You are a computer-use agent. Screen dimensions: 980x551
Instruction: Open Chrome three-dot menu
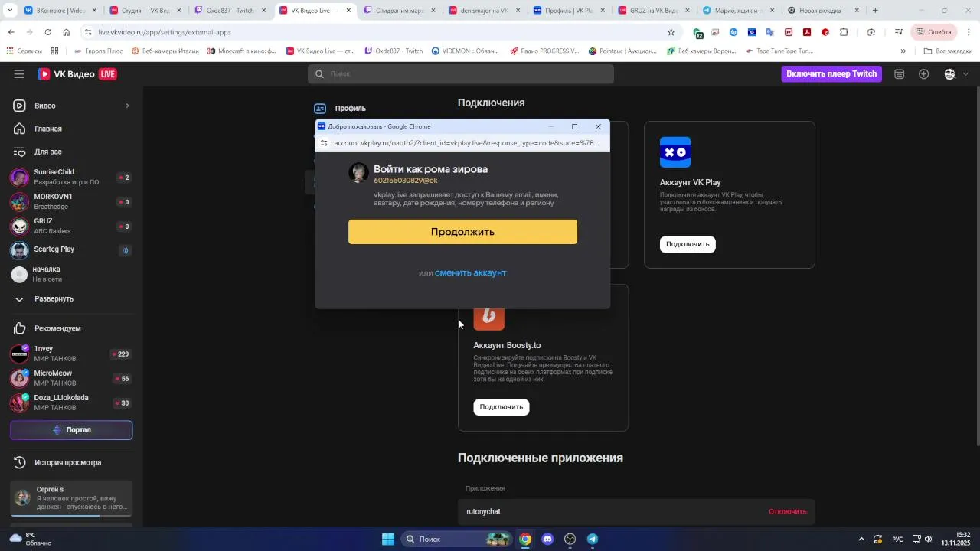coord(969,32)
